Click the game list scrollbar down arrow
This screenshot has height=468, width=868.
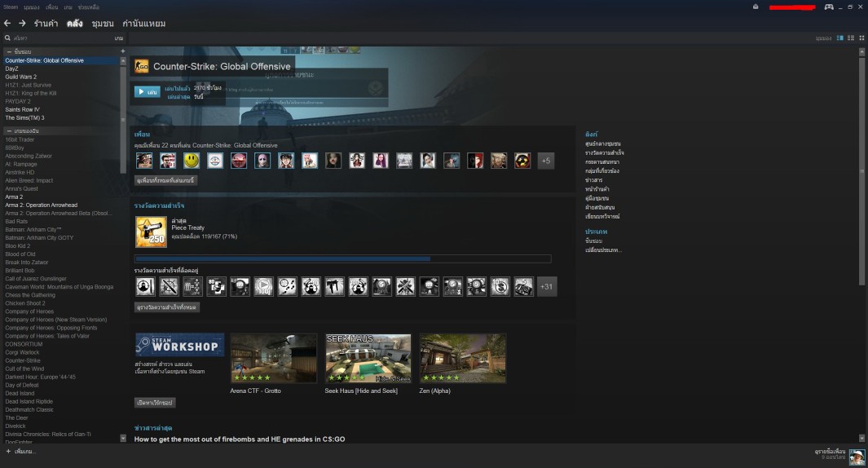123,438
